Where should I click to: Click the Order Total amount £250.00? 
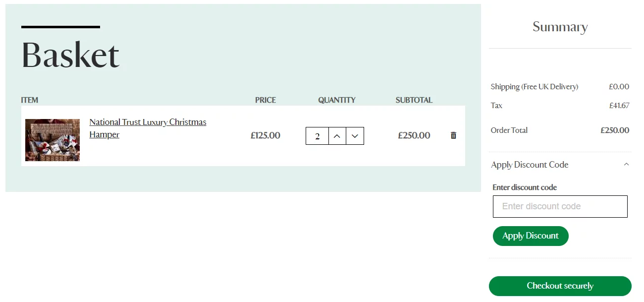(615, 130)
